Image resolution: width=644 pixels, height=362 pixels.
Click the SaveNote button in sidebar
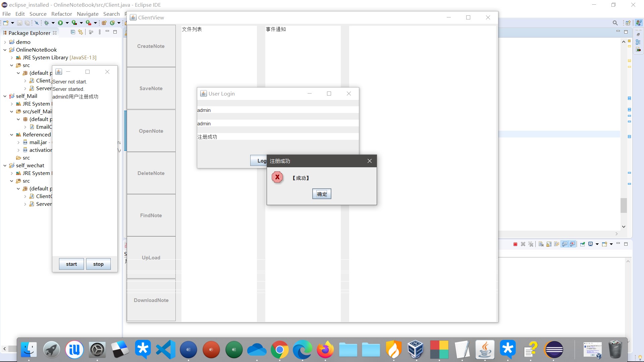(x=151, y=88)
